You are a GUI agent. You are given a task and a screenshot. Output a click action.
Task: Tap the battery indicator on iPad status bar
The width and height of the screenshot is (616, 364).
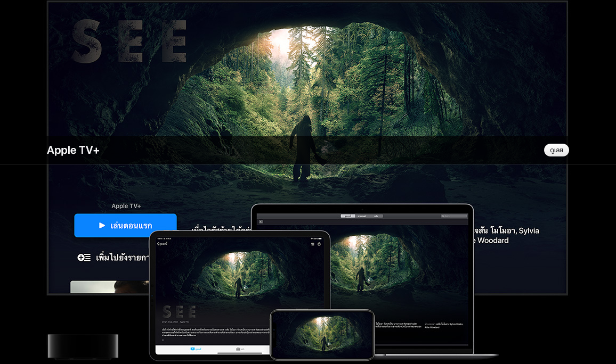320,237
